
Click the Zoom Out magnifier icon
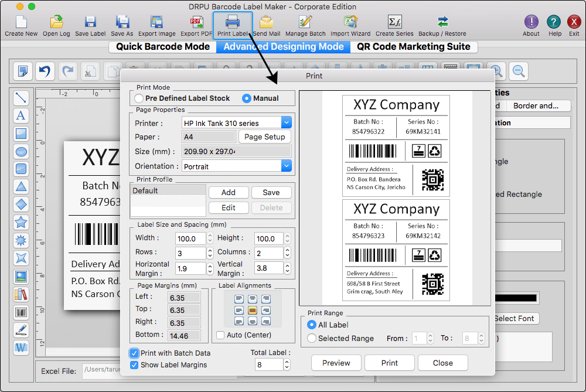pyautogui.click(x=519, y=71)
